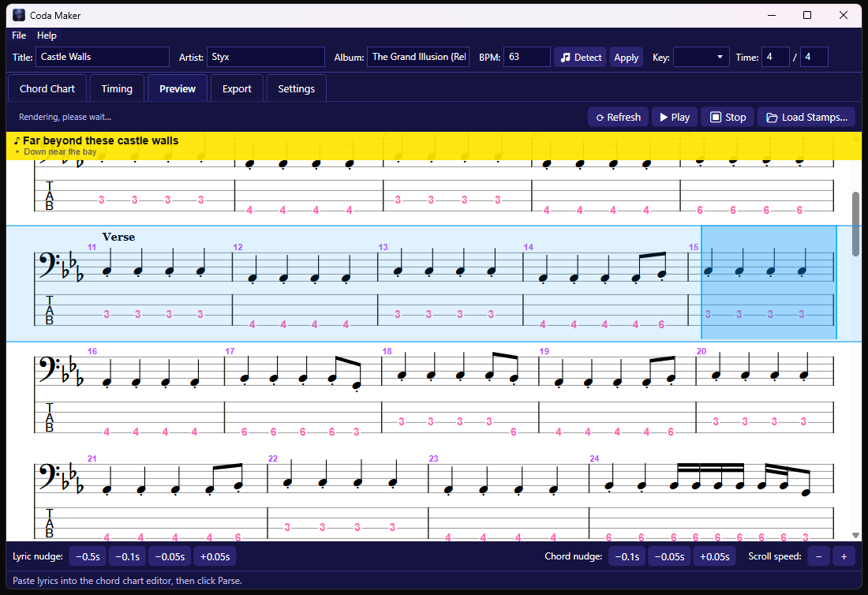
Task: Click the Coda Maker app icon
Action: point(19,15)
